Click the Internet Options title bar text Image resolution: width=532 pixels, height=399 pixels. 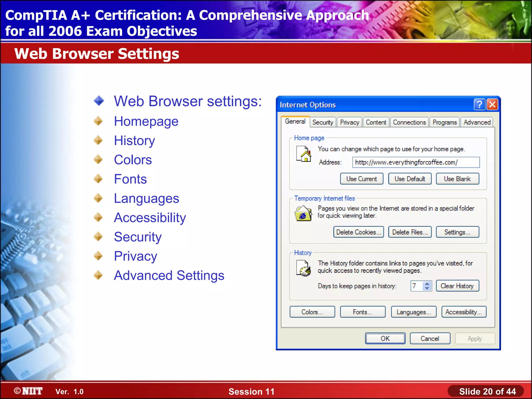[308, 105]
